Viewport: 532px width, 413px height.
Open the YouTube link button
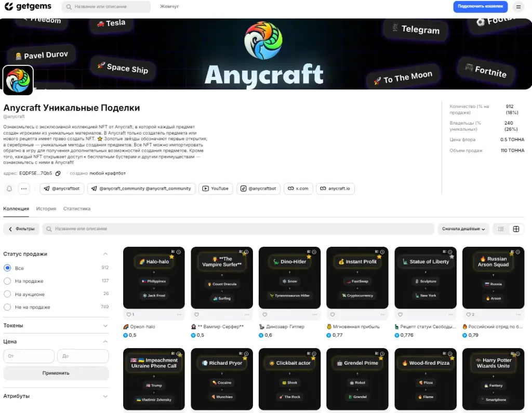pos(216,189)
